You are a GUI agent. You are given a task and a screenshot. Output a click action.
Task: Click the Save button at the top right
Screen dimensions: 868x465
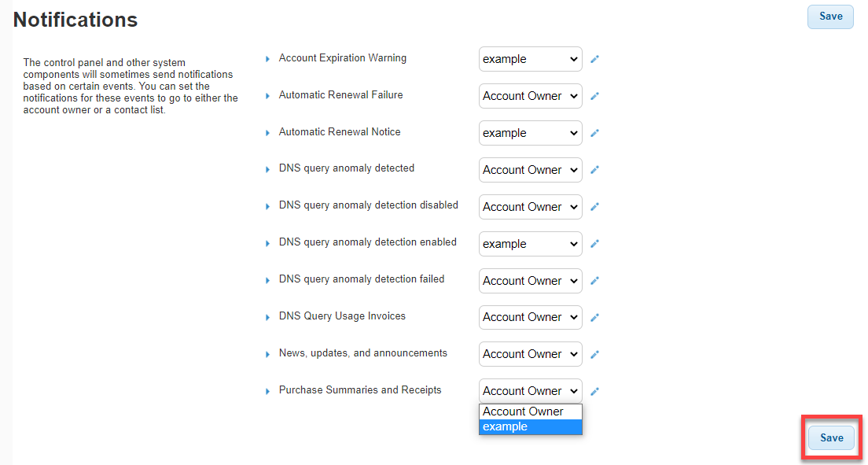coord(830,17)
